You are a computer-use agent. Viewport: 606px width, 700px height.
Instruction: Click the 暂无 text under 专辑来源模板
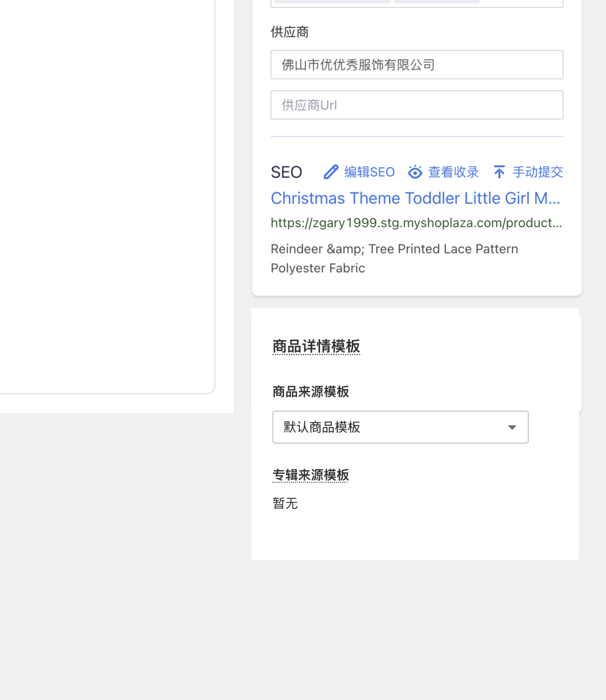285,503
